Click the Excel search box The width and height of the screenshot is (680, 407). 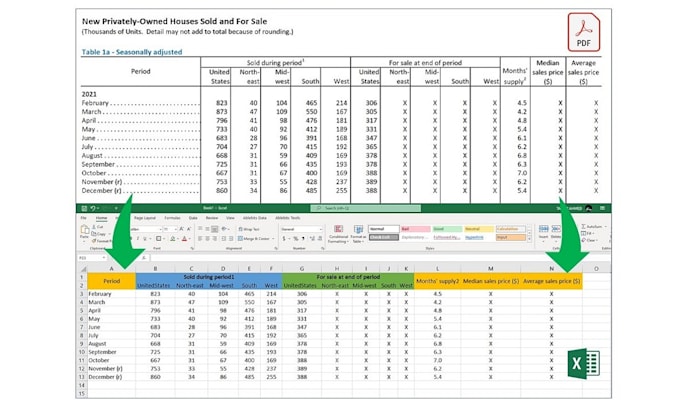366,208
